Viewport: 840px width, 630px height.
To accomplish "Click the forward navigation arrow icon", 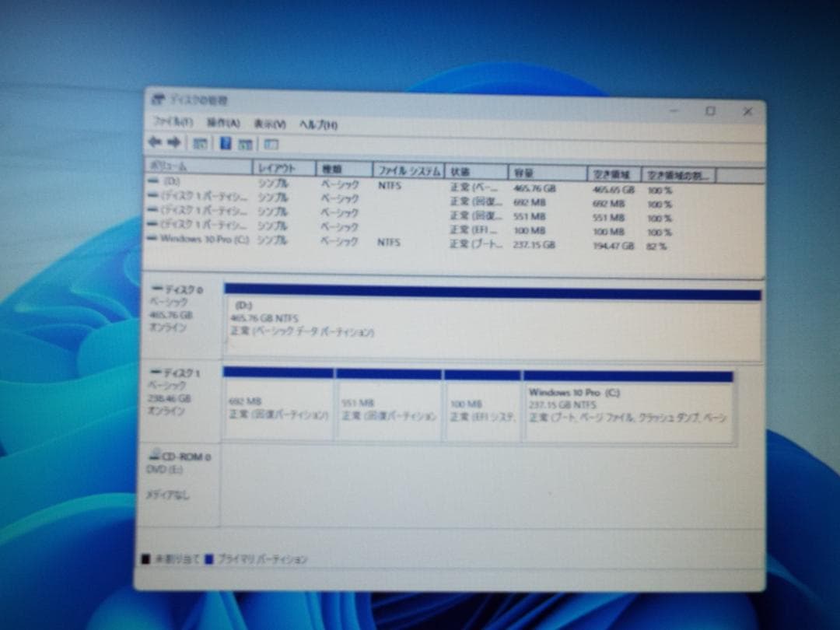I will (173, 142).
